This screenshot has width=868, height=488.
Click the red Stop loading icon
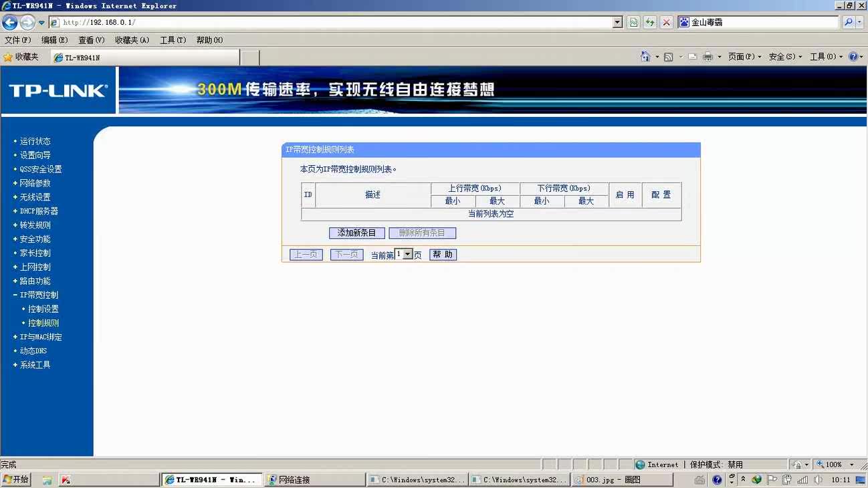[667, 23]
